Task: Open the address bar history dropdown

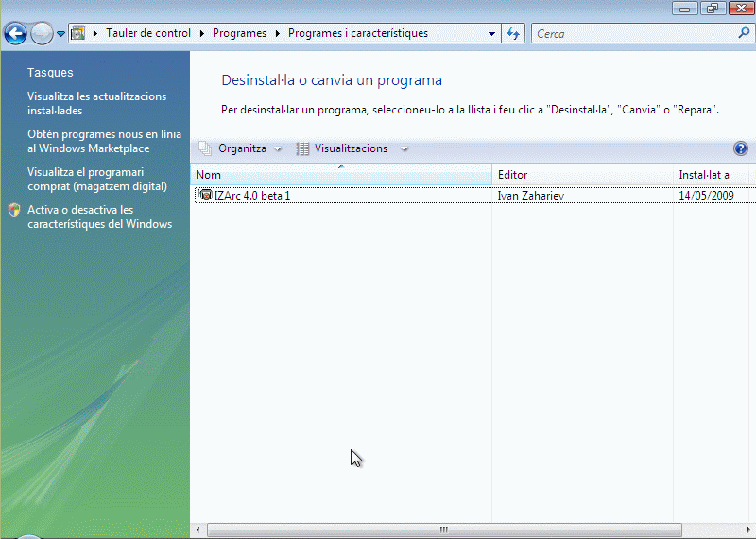Action: pos(492,33)
